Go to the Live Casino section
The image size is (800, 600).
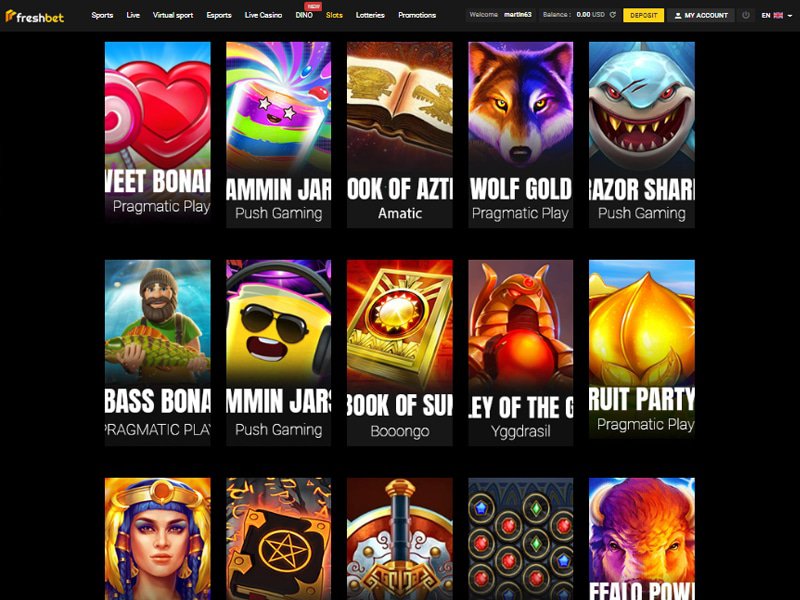pyautogui.click(x=263, y=15)
